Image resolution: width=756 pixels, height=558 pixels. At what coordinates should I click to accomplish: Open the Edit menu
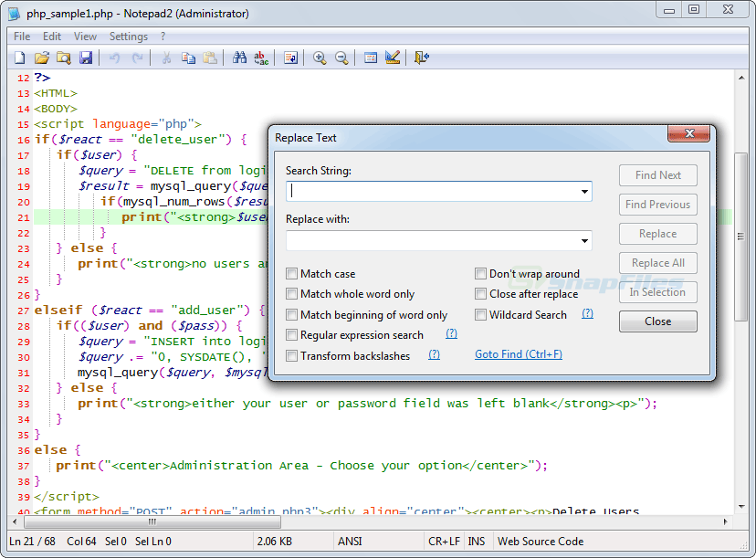click(x=52, y=37)
